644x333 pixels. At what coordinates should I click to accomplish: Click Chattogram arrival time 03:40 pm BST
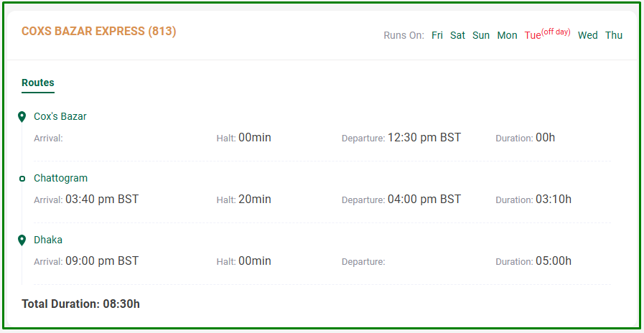point(102,199)
